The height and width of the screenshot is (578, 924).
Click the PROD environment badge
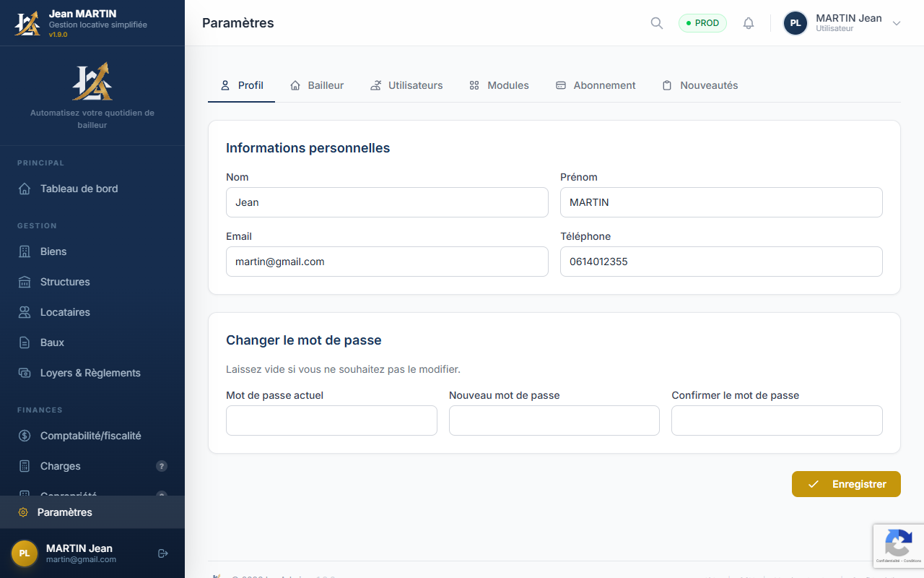pyautogui.click(x=702, y=22)
